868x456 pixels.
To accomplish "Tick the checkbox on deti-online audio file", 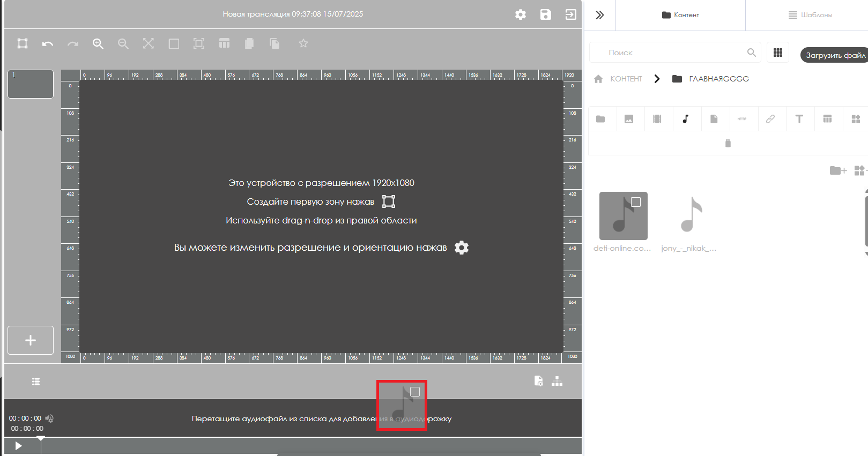I will pos(636,202).
